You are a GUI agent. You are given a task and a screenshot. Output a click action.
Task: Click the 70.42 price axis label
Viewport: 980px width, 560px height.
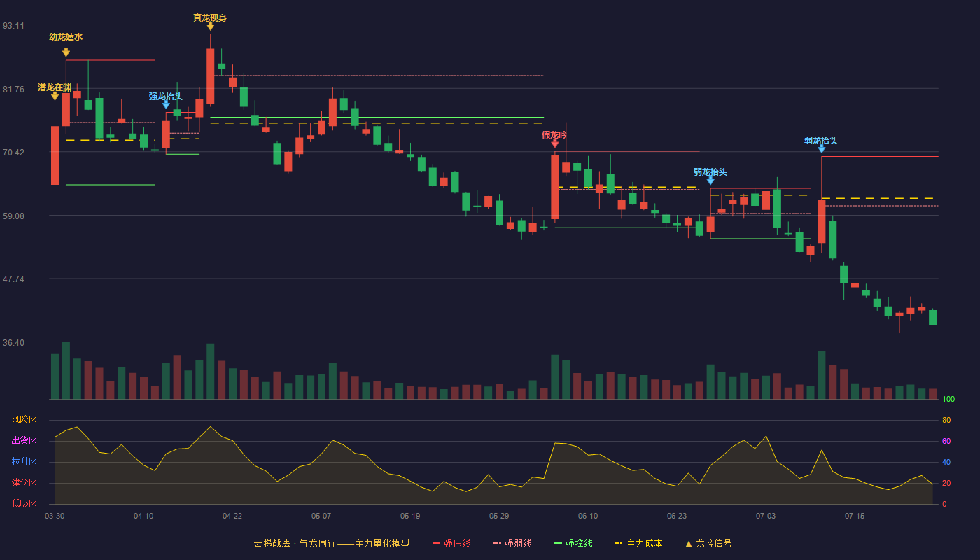point(13,153)
